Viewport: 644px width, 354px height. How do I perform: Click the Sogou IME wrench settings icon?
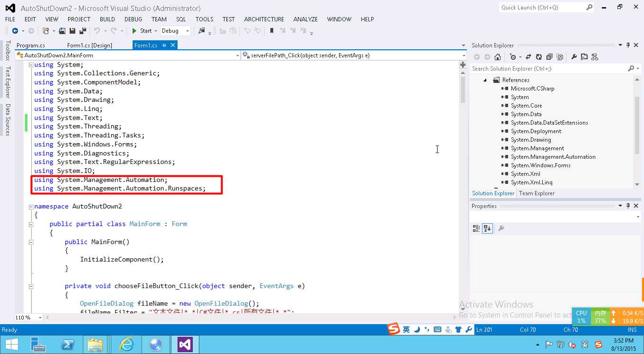click(x=468, y=329)
